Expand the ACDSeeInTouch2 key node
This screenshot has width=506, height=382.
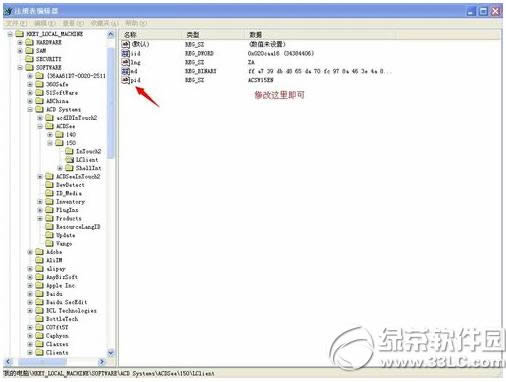pyautogui.click(x=40, y=177)
